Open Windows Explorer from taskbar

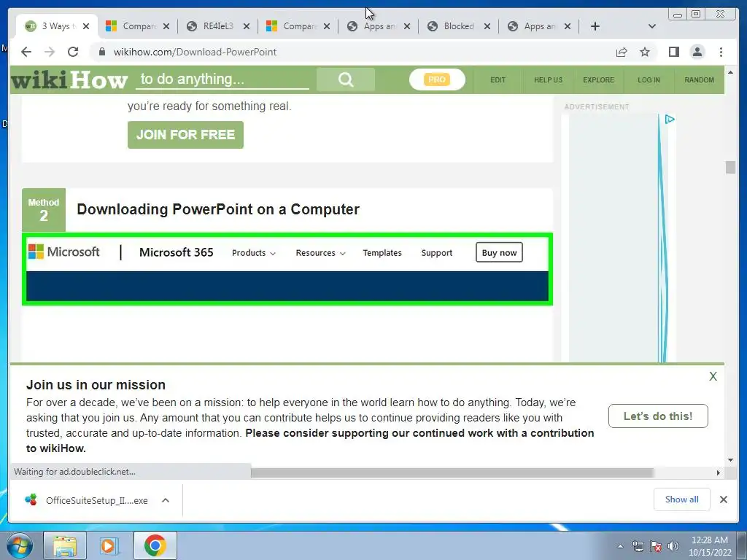point(65,545)
